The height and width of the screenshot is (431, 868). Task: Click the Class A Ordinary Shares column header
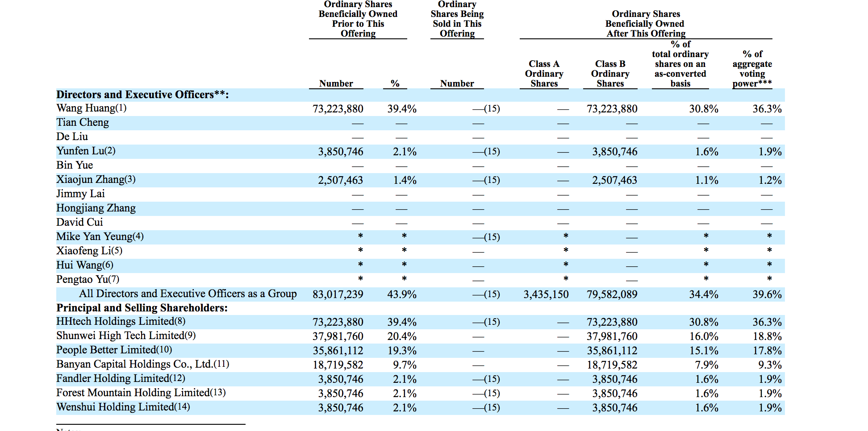coord(544,74)
